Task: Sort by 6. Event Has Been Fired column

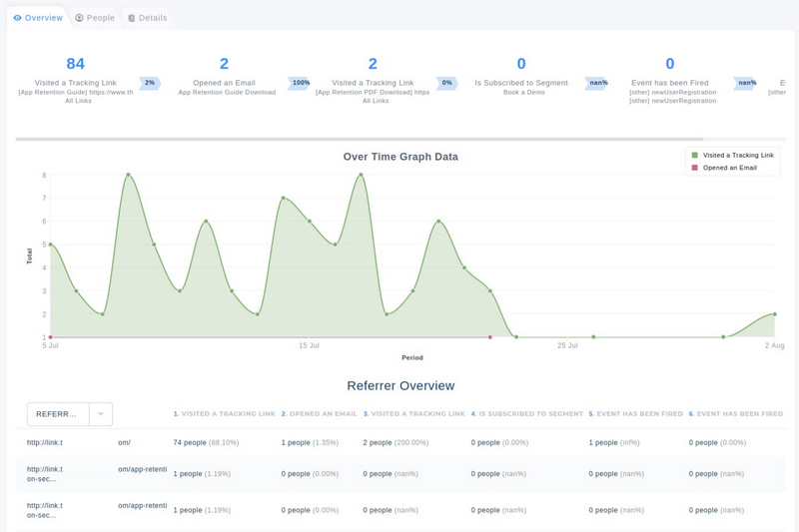Action: [736, 414]
